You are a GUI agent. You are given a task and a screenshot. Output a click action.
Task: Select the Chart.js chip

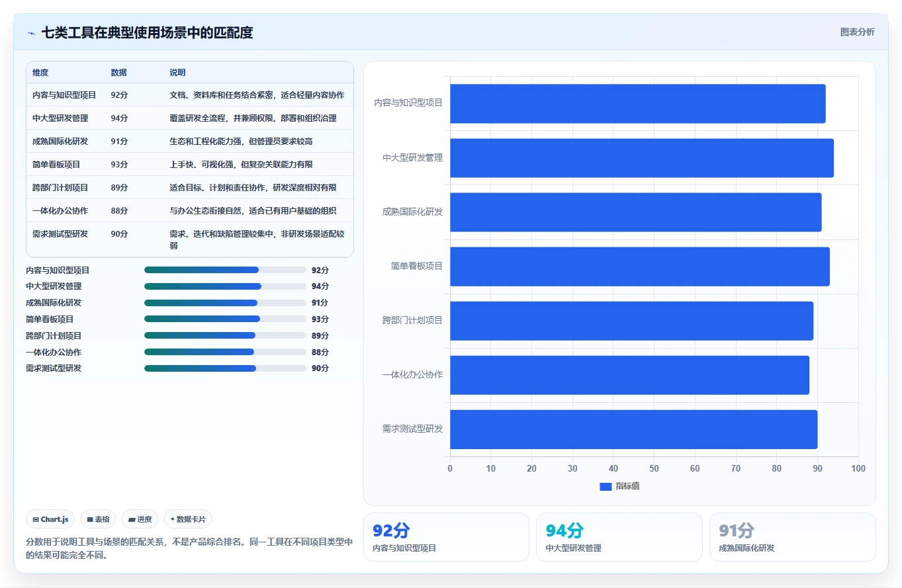[x=50, y=519]
